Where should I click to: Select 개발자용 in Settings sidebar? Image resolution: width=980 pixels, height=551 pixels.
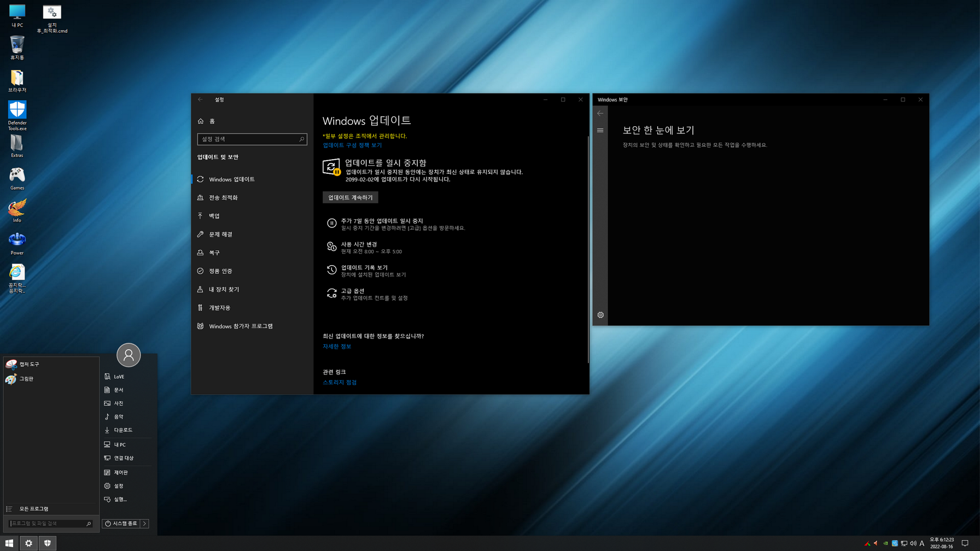click(252, 308)
